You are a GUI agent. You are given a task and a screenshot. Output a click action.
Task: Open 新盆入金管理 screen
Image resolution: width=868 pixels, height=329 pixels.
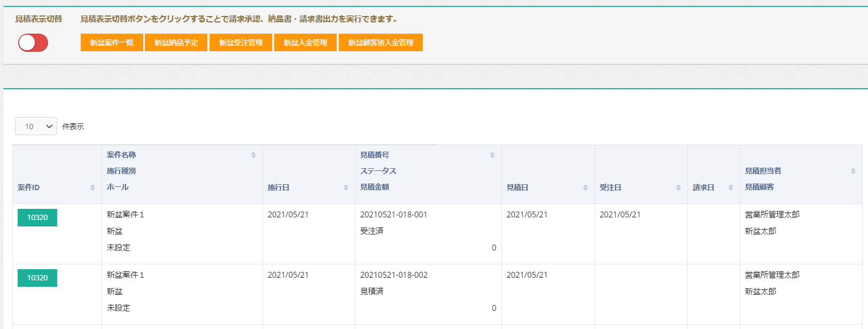pyautogui.click(x=305, y=43)
